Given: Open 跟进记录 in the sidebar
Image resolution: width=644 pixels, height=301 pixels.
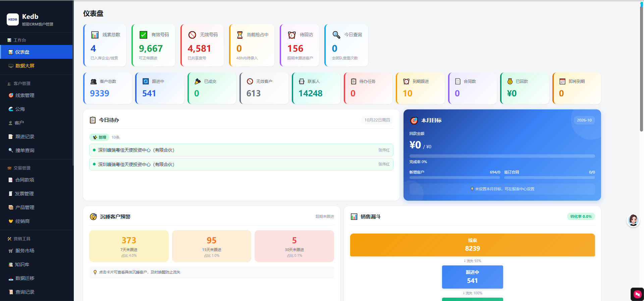Looking at the screenshot, I should pyautogui.click(x=36, y=137).
